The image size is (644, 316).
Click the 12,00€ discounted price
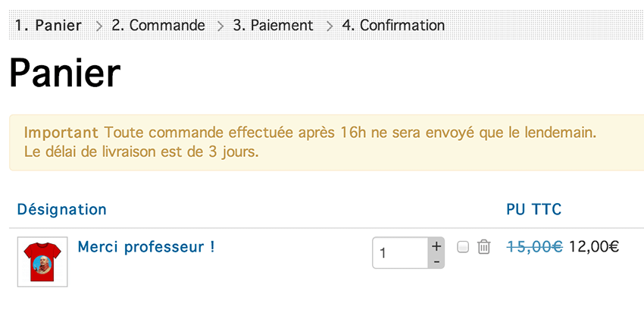pos(594,247)
